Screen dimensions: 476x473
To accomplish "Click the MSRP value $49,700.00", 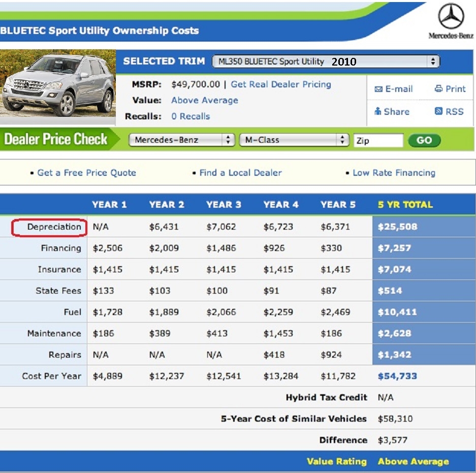I will pos(196,84).
